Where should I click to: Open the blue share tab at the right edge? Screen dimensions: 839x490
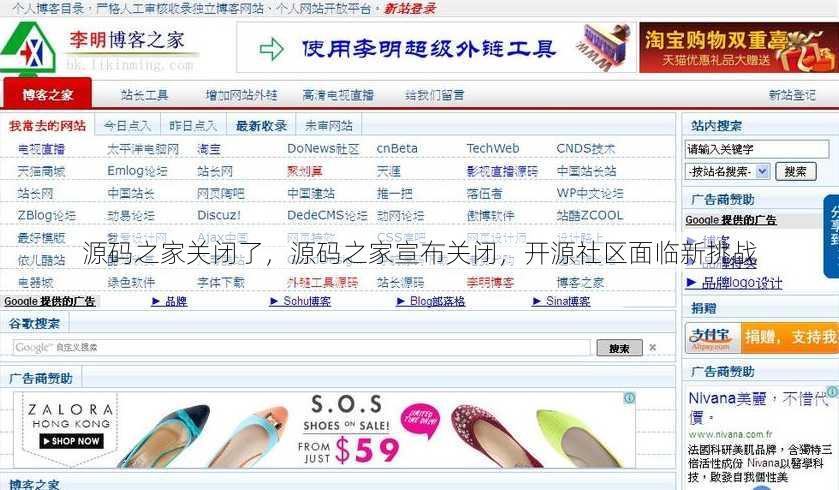tap(832, 236)
